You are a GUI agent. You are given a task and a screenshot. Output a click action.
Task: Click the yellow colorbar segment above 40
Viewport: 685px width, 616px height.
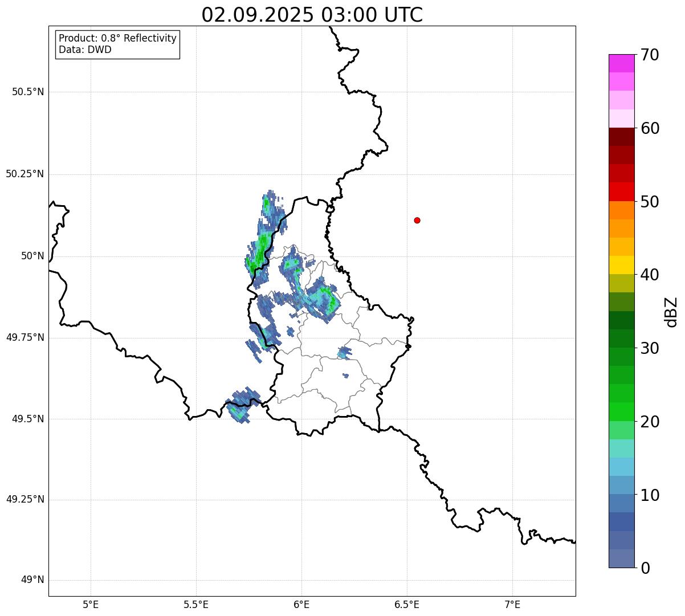point(621,265)
